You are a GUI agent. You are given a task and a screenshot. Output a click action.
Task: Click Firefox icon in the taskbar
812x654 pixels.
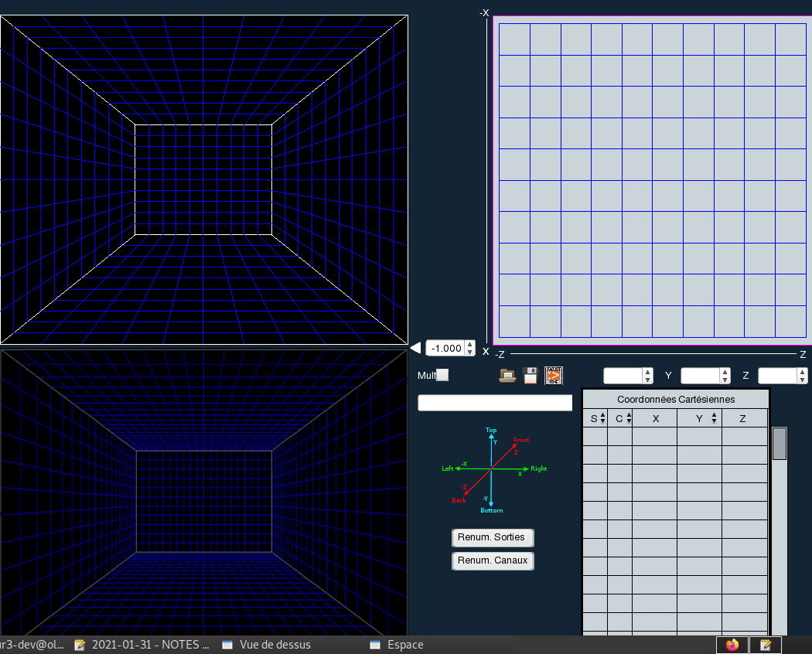[x=732, y=645]
